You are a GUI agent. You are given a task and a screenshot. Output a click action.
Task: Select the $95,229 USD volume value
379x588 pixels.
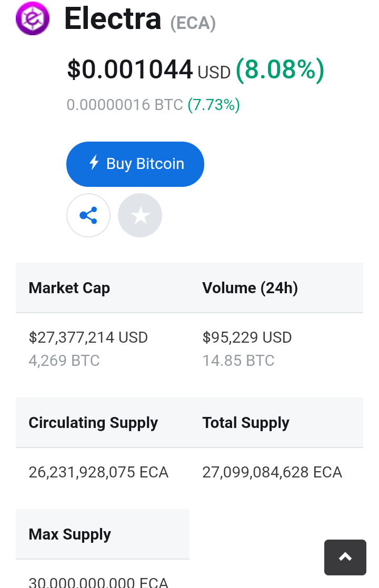[x=247, y=337]
